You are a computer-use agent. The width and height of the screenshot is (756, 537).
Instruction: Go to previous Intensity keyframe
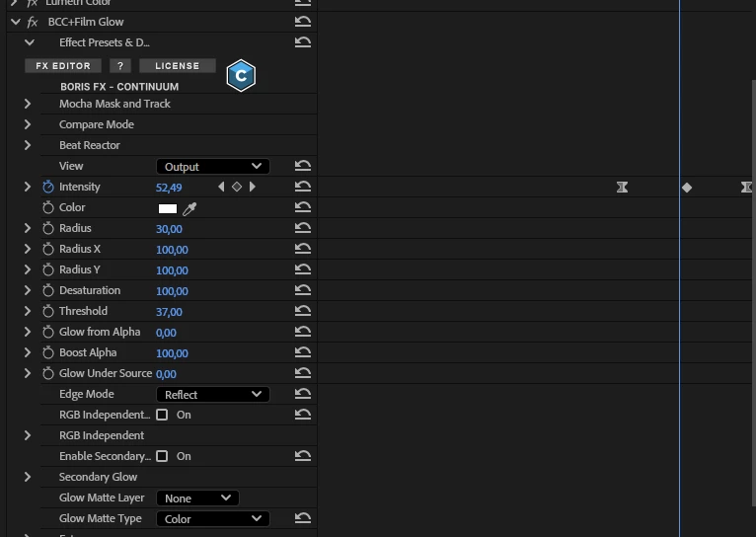pos(221,187)
